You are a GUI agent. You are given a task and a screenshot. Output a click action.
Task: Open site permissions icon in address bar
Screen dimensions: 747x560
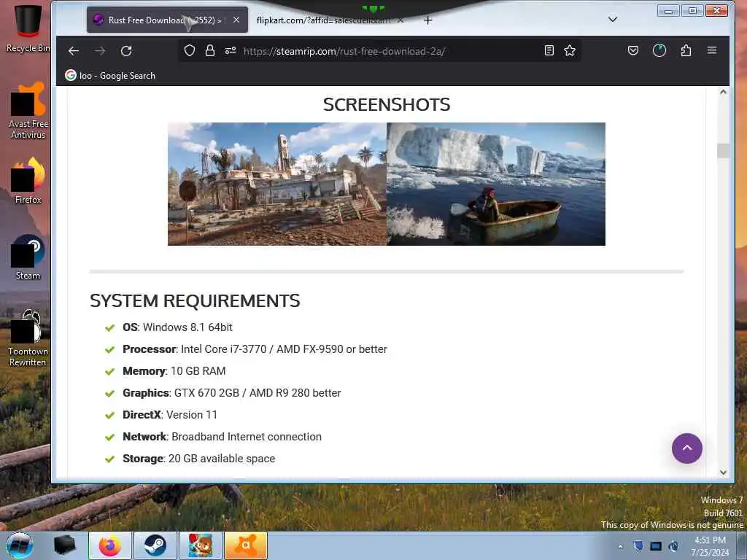coord(231,50)
